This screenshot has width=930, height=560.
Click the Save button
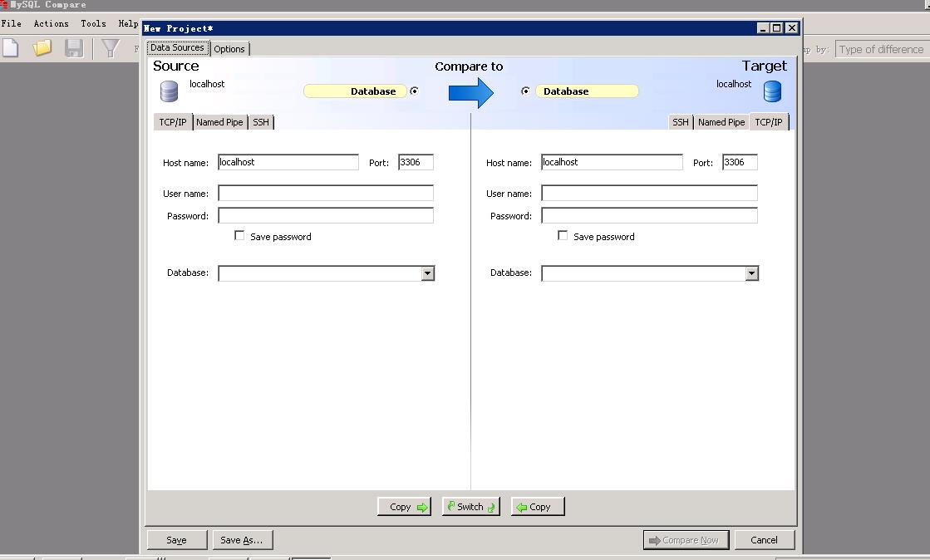tap(177, 540)
